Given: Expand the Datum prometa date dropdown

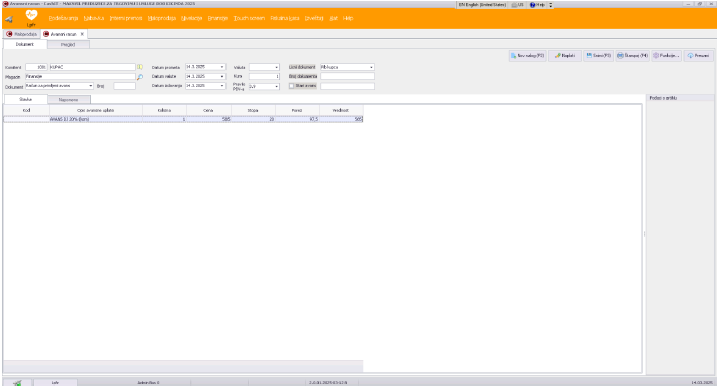Looking at the screenshot, I should [x=222, y=67].
